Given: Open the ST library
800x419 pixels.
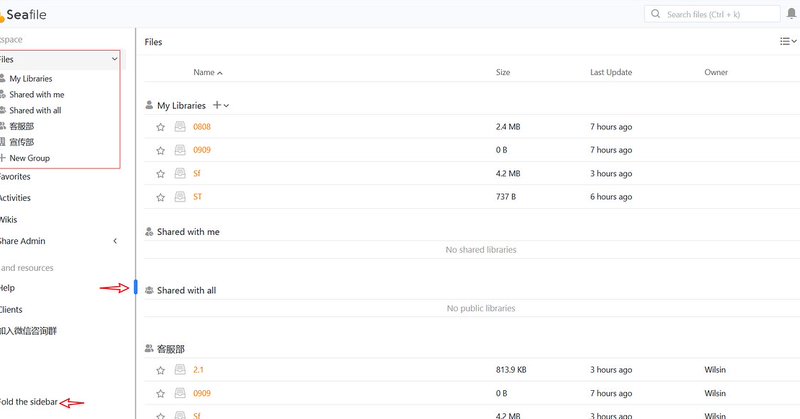Looking at the screenshot, I should tap(197, 196).
